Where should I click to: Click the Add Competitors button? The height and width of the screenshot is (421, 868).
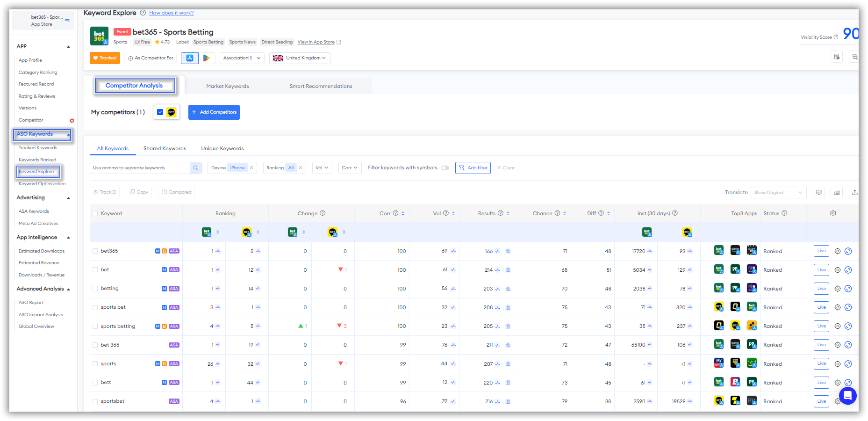pyautogui.click(x=214, y=112)
